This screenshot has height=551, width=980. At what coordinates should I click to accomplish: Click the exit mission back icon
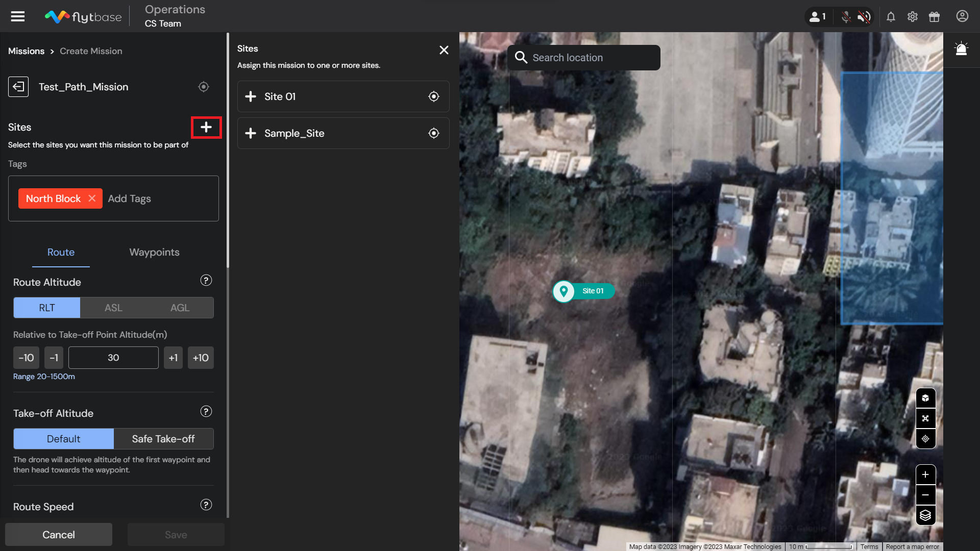point(18,87)
